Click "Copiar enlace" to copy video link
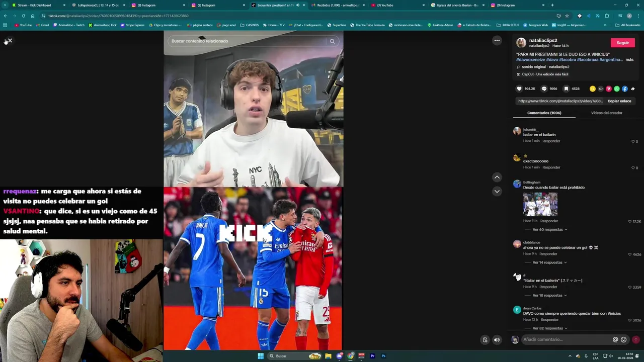This screenshot has width=644, height=362. point(619,101)
